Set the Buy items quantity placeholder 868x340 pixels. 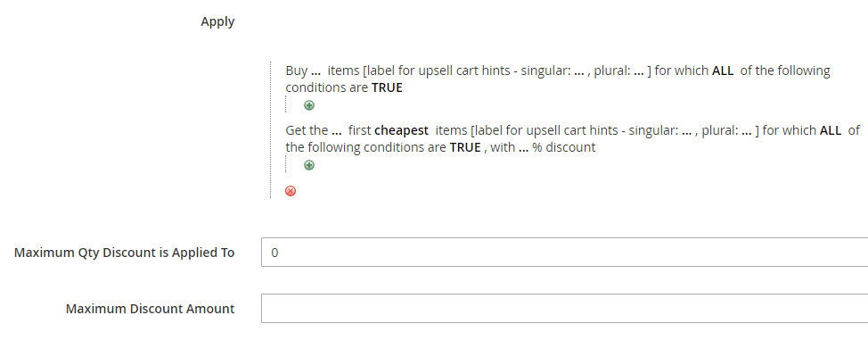coord(316,71)
